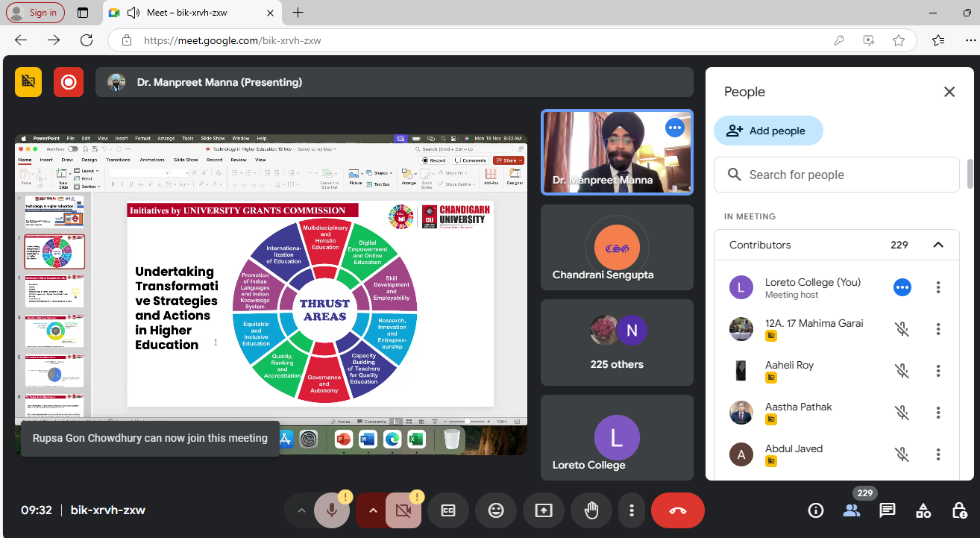Click the Sign in button
The height and width of the screenshot is (538, 980).
(36, 13)
